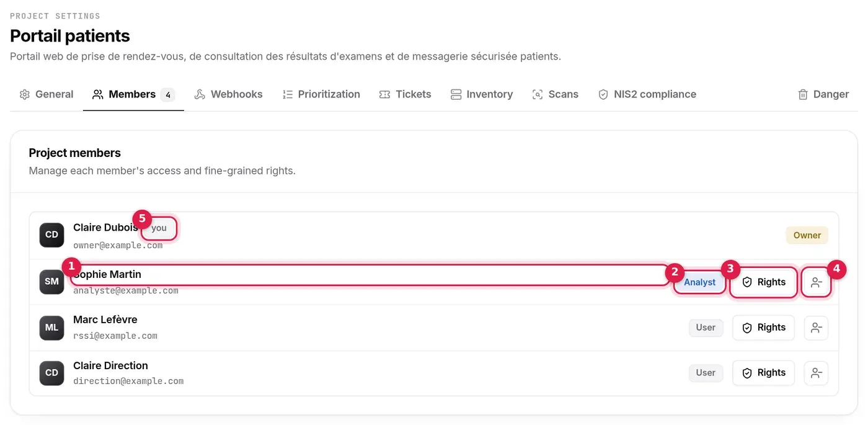
Task: Select the name Claire Dubois
Action: click(105, 228)
